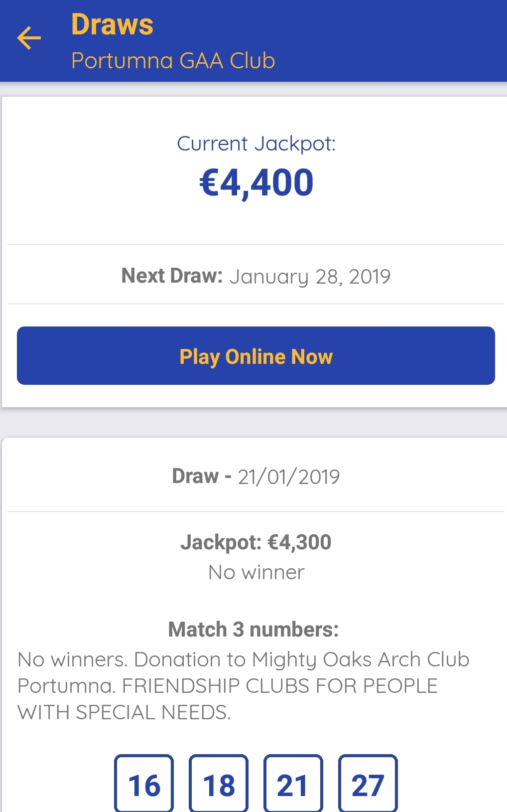Viewport: 507px width, 812px height.
Task: Click the Jackpot: €4,300 text
Action: click(x=256, y=542)
